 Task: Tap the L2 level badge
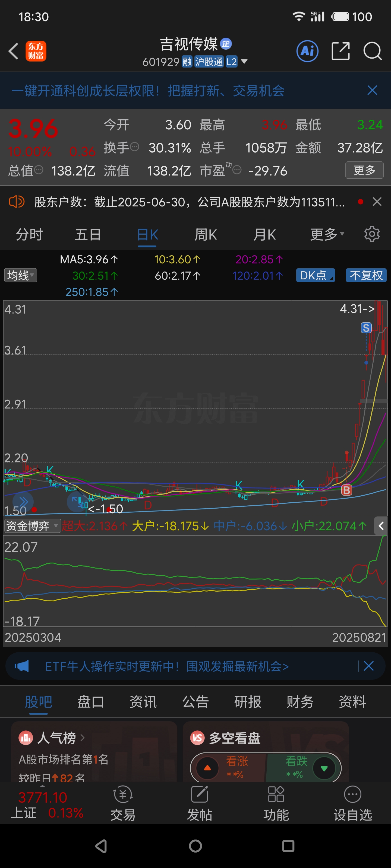click(x=231, y=62)
